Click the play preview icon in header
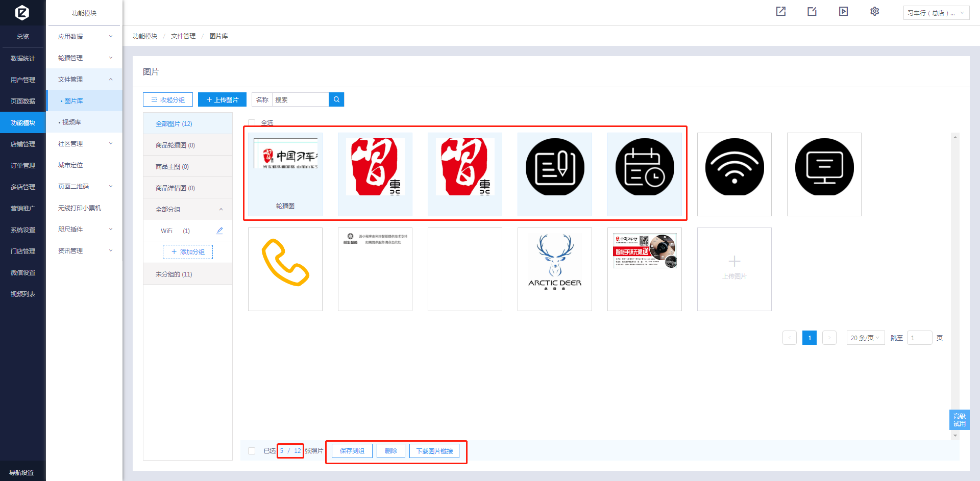This screenshot has width=980, height=481. 843,11
